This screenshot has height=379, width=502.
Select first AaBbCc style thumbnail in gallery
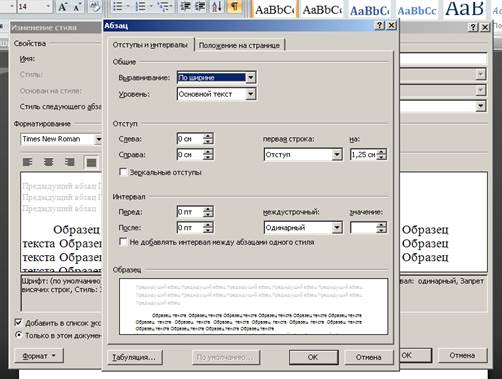(x=274, y=9)
